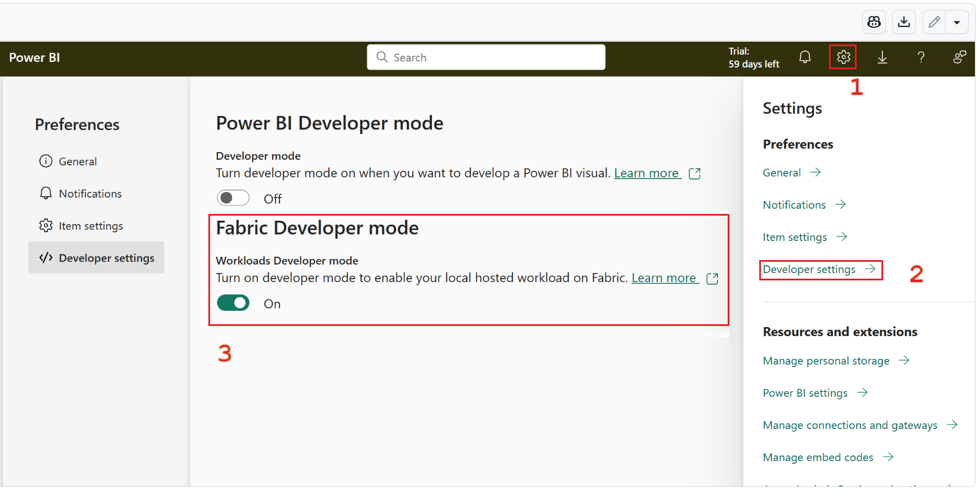Click the Search input field
This screenshot has width=980, height=496.
(x=485, y=57)
